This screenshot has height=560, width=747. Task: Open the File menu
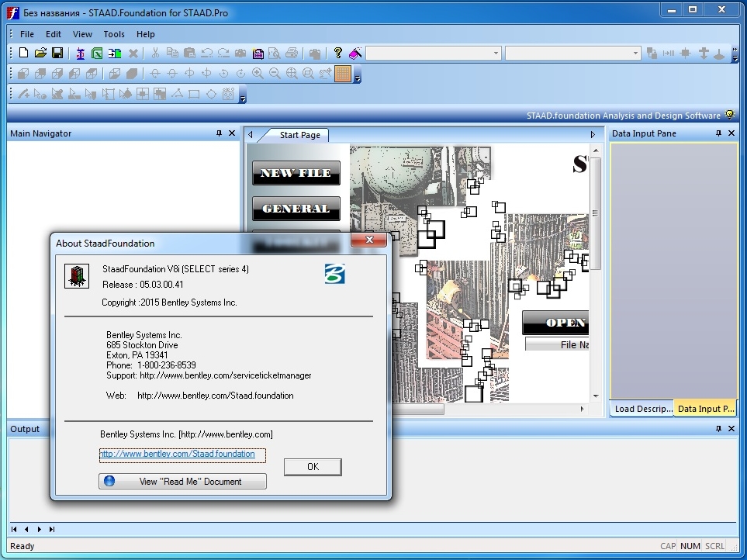(x=27, y=34)
